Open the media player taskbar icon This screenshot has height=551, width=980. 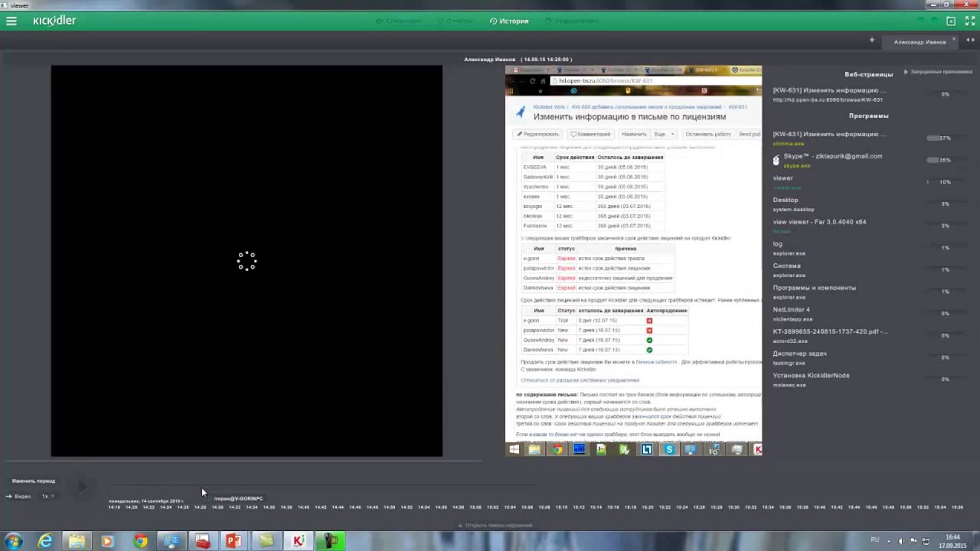click(x=107, y=541)
